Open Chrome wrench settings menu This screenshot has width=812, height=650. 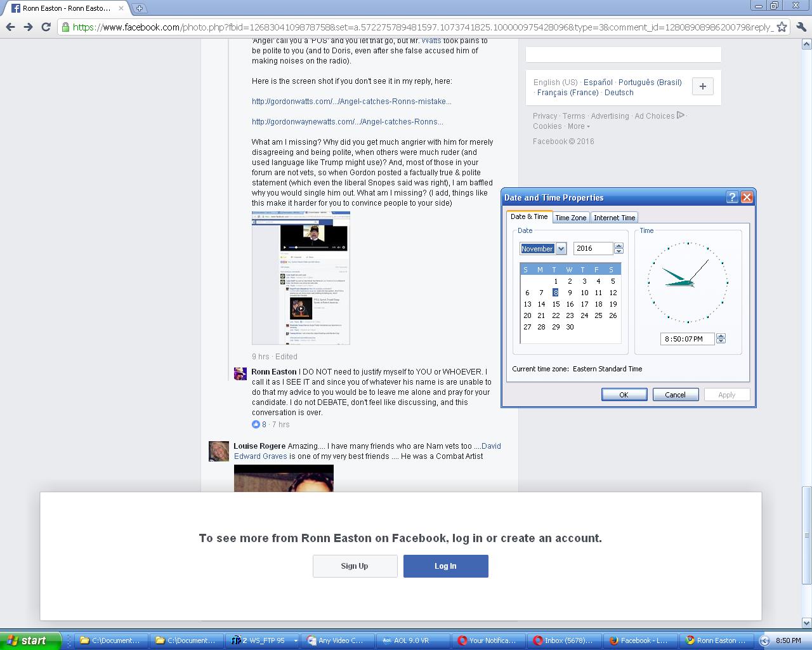pyautogui.click(x=801, y=27)
